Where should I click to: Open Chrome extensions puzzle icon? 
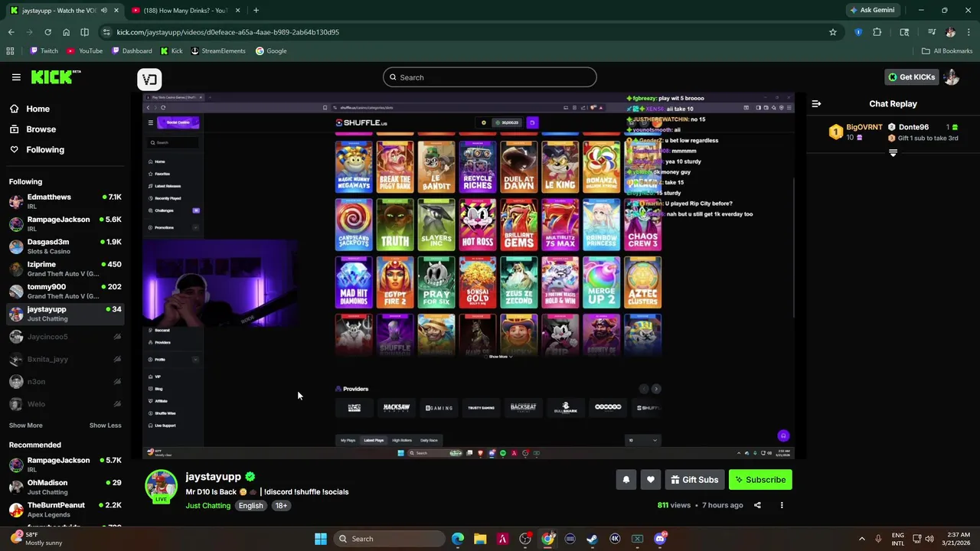[877, 32]
